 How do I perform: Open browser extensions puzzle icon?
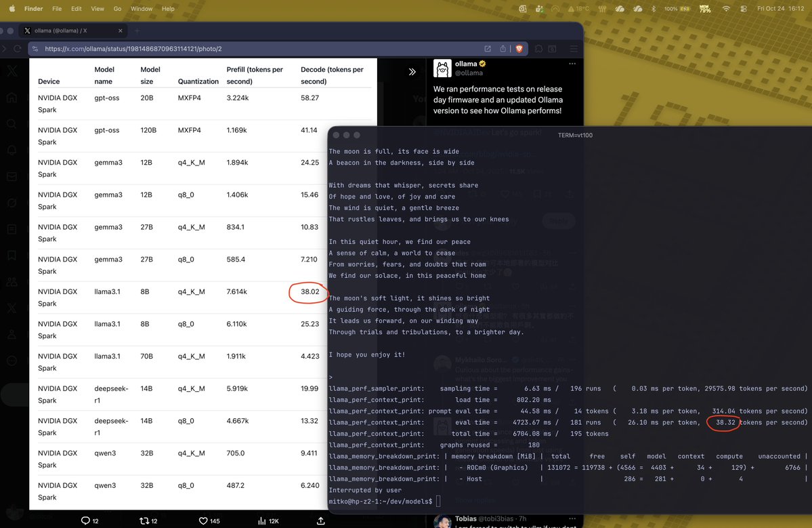[x=538, y=49]
